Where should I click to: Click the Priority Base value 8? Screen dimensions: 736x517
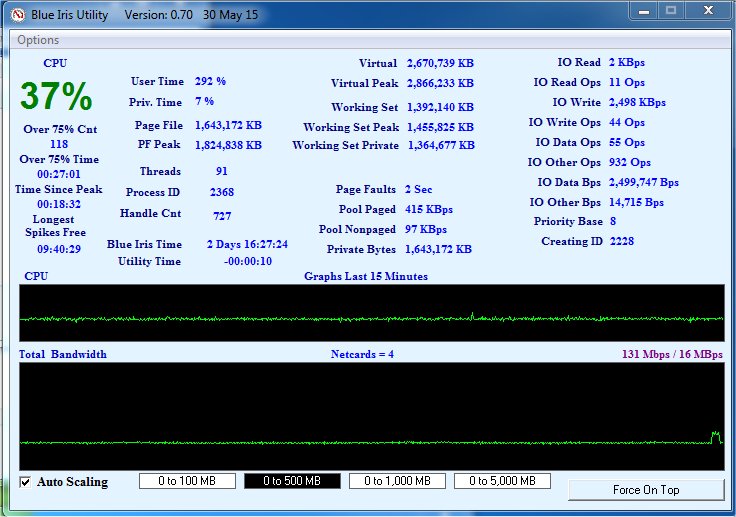click(x=613, y=221)
